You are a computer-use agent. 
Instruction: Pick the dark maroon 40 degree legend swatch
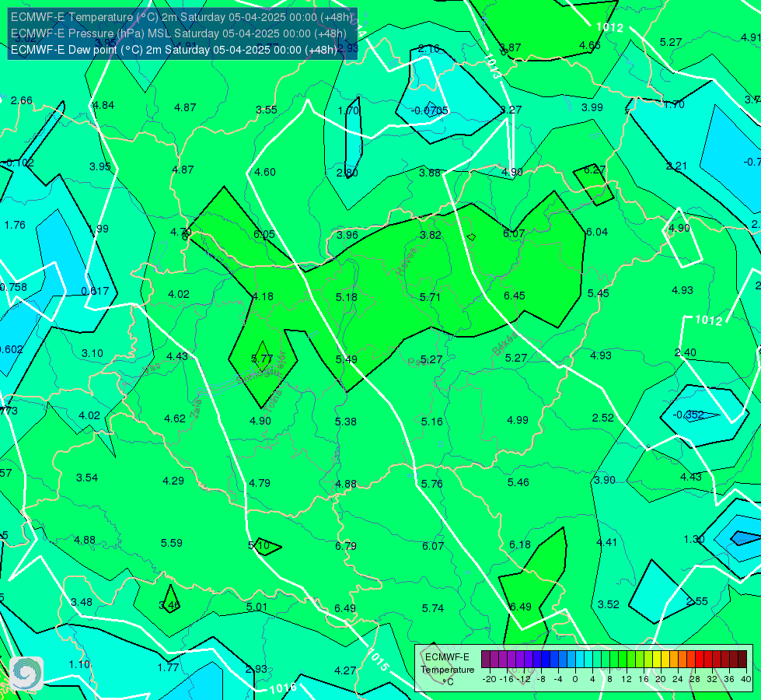click(x=742, y=660)
